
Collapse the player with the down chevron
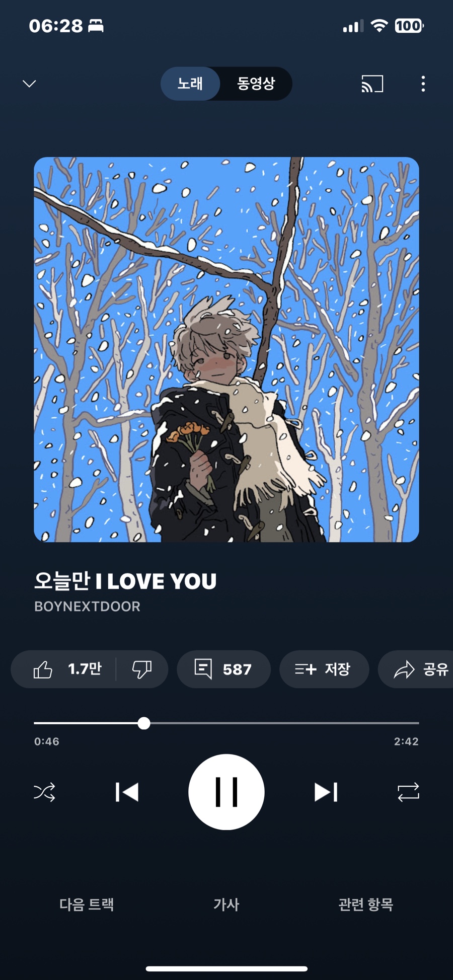pyautogui.click(x=29, y=84)
